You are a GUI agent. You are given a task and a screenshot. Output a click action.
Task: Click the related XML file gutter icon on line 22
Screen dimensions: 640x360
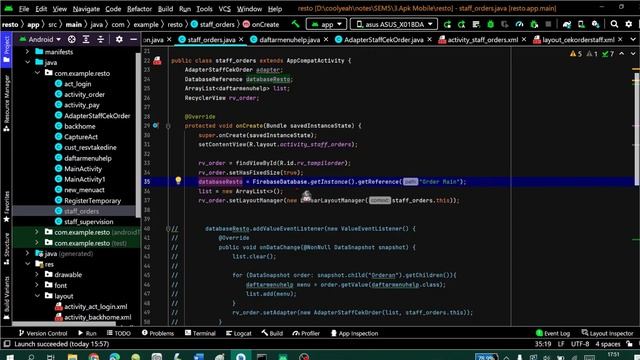click(x=157, y=61)
